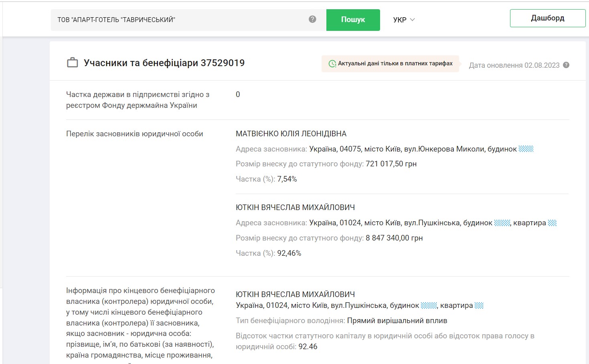Click the chevron arrow beside УКР
589x364 pixels.
click(412, 20)
